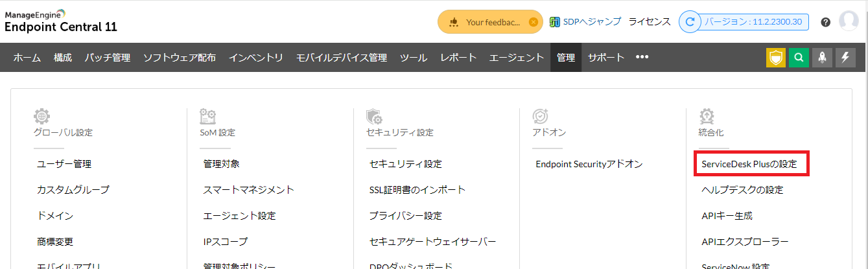This screenshot has width=868, height=269.
Task: Open カスタムグループ settings
Action: click(73, 190)
